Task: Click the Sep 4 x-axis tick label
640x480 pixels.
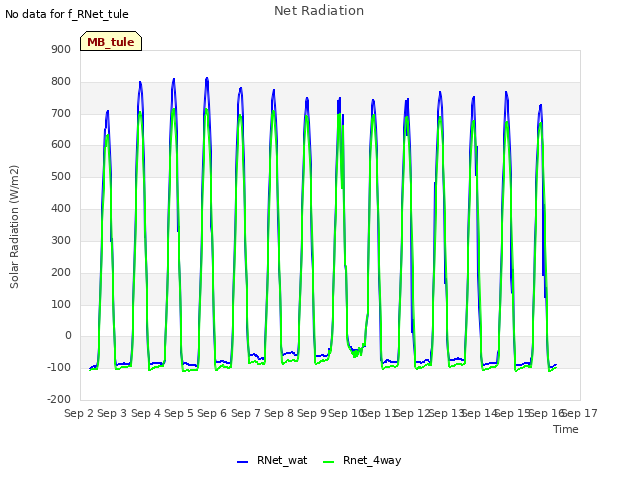Action: [x=146, y=413]
